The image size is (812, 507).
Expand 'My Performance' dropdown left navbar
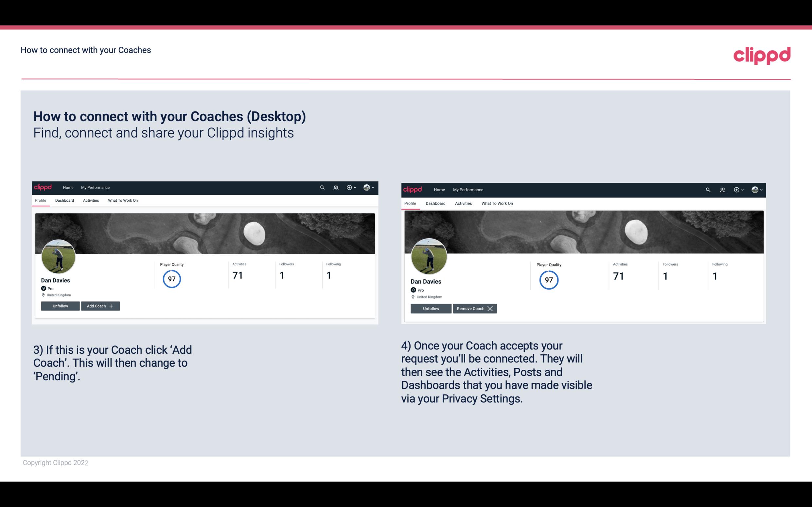click(95, 188)
